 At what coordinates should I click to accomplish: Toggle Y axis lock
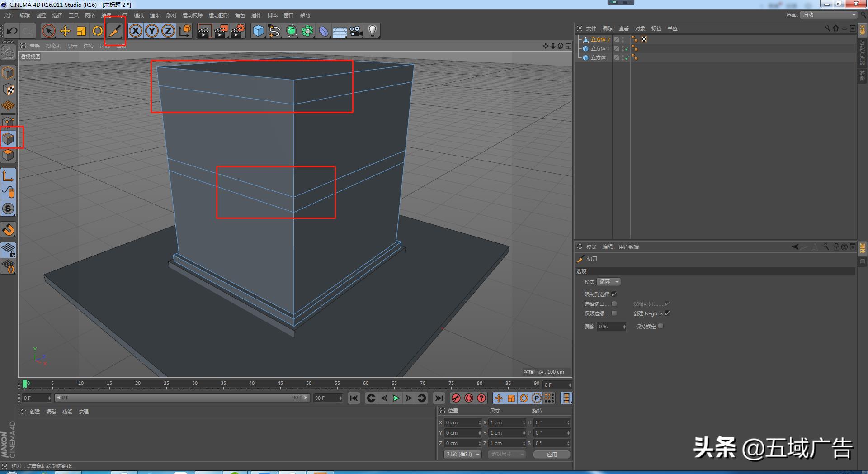(x=152, y=31)
